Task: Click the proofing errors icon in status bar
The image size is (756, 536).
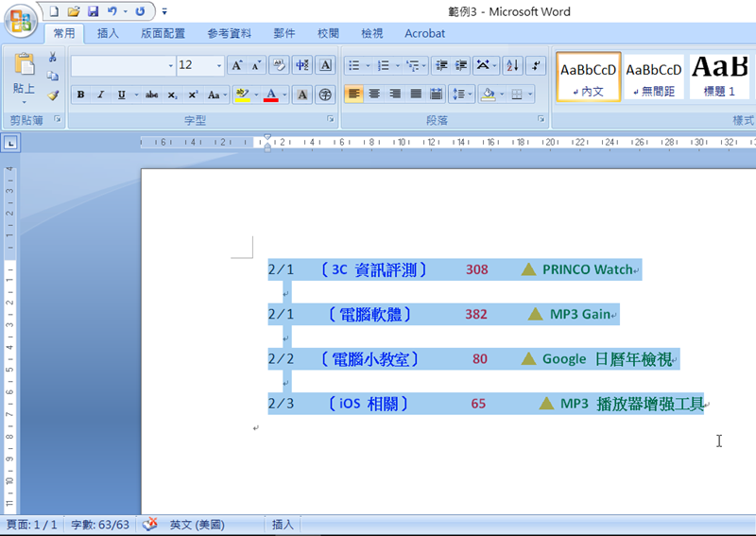Action: coord(149,525)
